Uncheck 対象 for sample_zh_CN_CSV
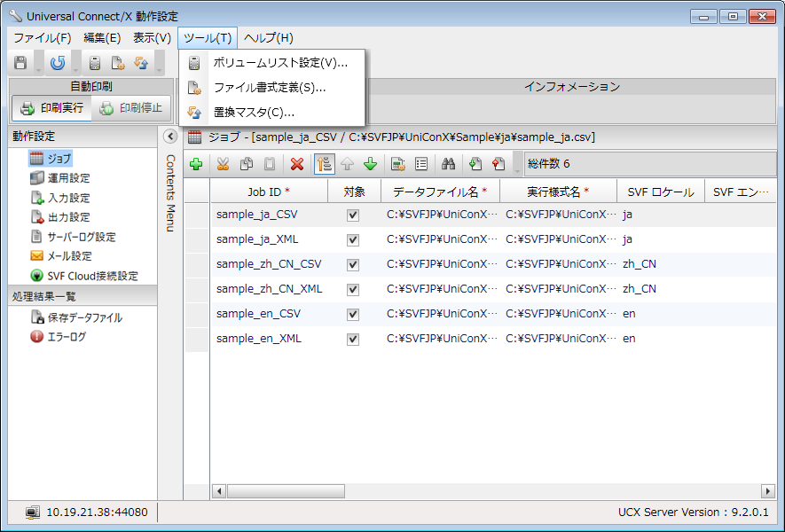The width and height of the screenshot is (785, 532). point(353,265)
